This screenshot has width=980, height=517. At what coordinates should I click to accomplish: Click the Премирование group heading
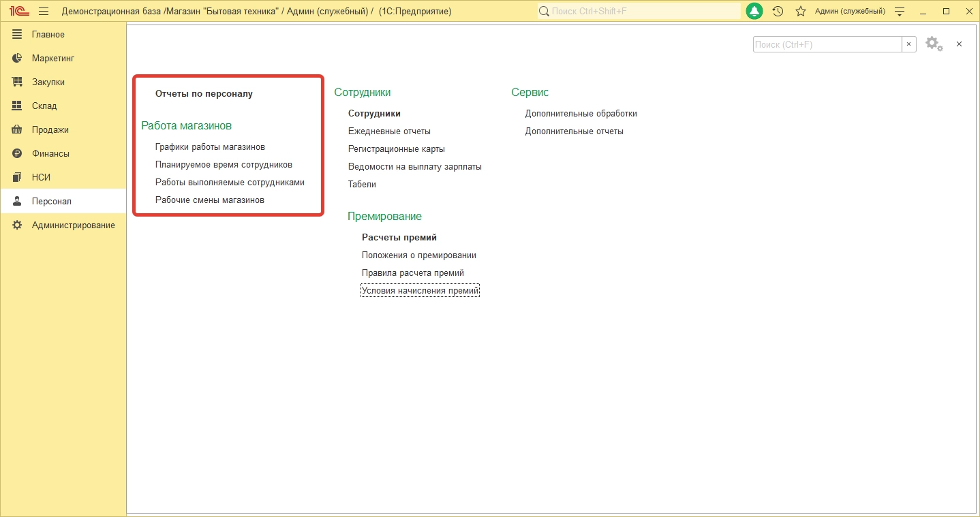click(385, 217)
